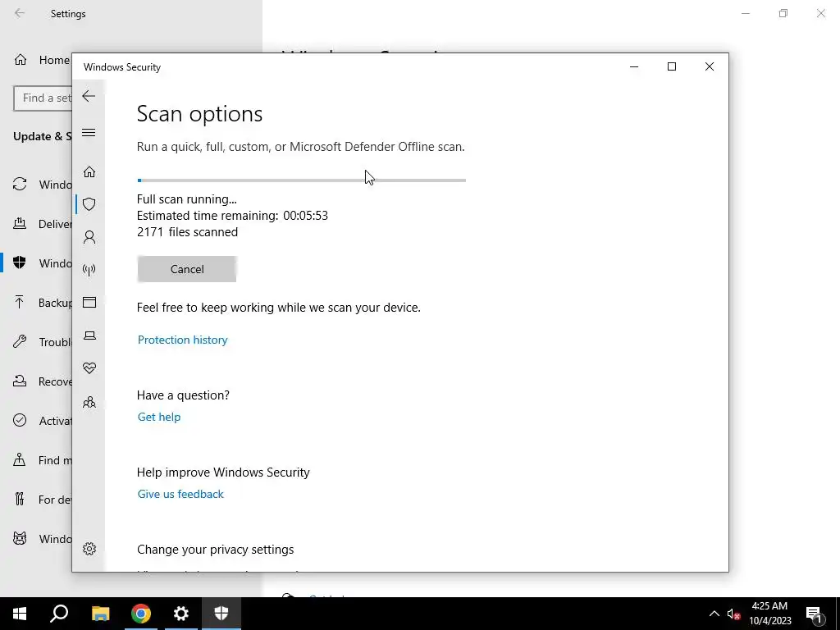Open the taskbar clock and date
This screenshot has height=630, width=840.
click(769, 614)
